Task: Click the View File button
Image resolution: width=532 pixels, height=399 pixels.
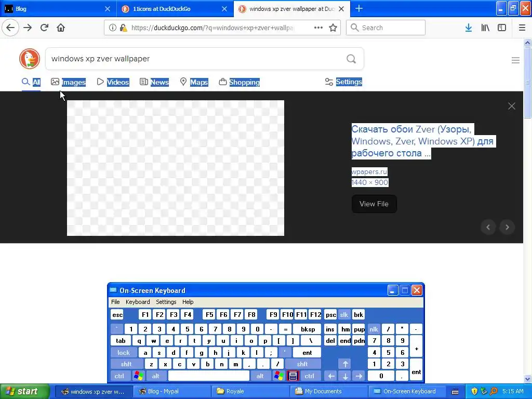Action: 374,204
